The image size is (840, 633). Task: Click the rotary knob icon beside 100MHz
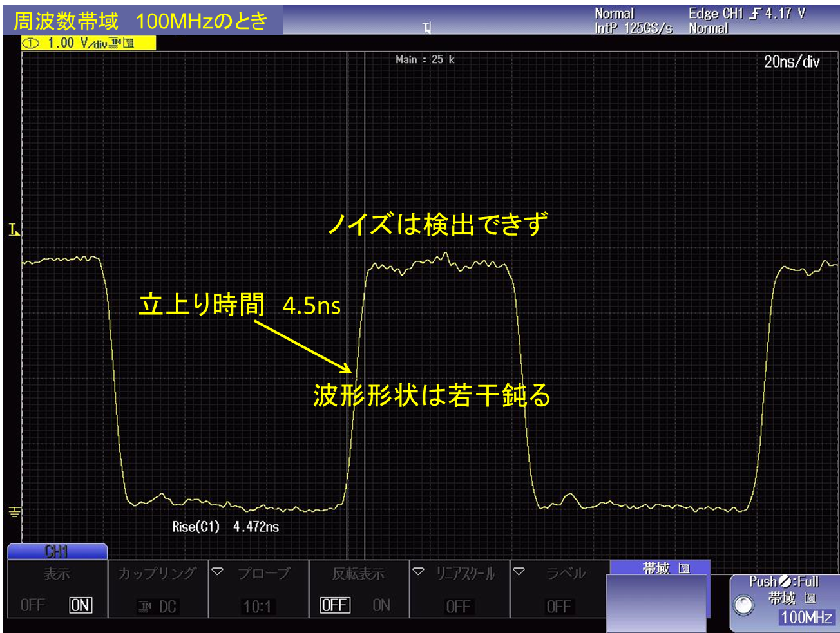click(744, 605)
